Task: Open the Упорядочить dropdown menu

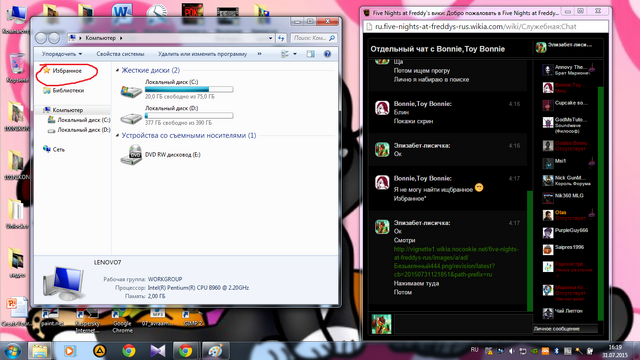Action: [x=62, y=54]
